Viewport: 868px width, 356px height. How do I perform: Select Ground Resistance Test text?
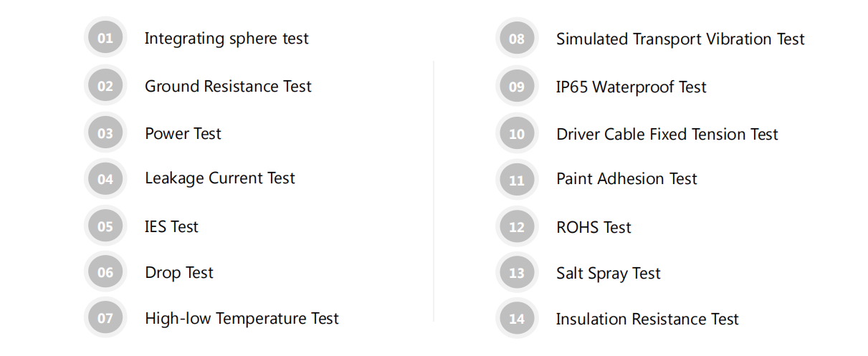(x=228, y=87)
